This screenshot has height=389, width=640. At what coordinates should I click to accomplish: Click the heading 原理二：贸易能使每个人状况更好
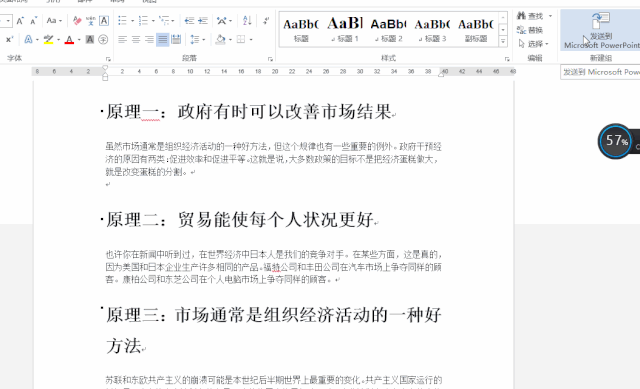pos(240,220)
